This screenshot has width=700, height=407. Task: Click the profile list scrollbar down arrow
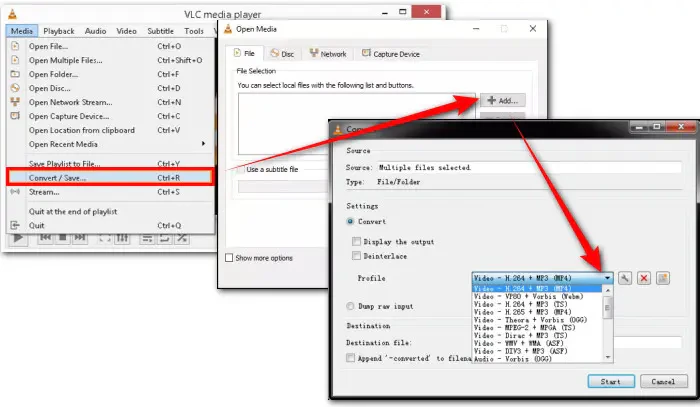[608, 357]
